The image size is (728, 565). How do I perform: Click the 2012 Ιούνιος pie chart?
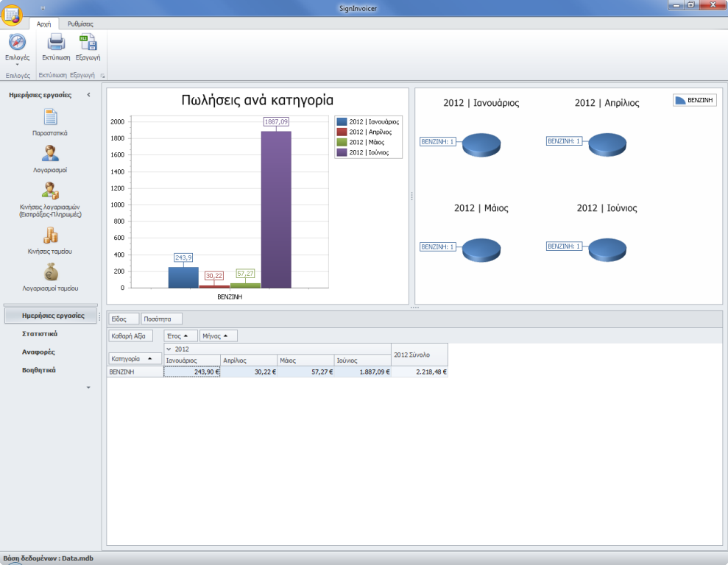point(607,249)
